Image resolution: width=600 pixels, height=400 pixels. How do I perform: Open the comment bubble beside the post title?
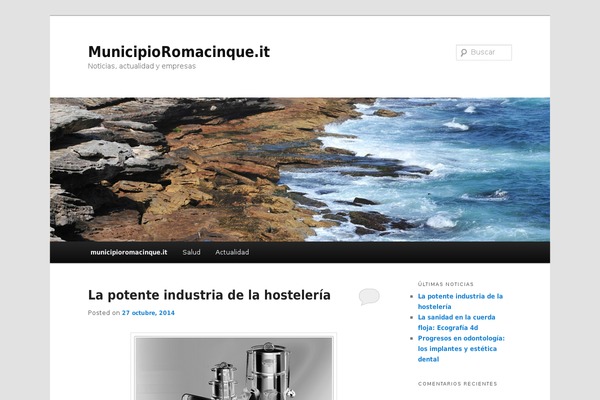tap(369, 297)
